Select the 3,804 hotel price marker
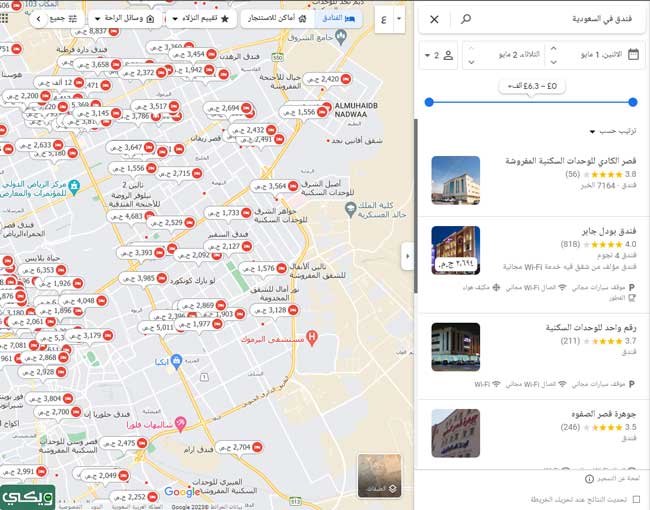 coord(50,398)
